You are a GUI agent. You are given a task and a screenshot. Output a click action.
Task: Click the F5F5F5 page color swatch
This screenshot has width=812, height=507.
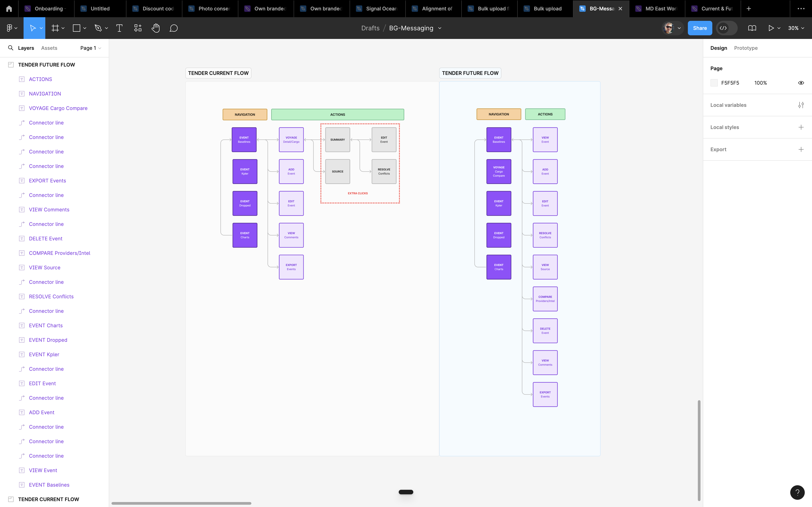tap(714, 83)
